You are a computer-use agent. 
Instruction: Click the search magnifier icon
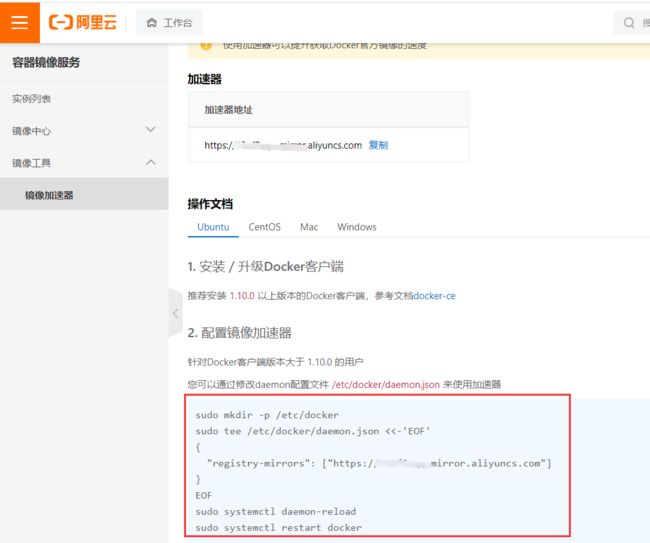(x=628, y=23)
